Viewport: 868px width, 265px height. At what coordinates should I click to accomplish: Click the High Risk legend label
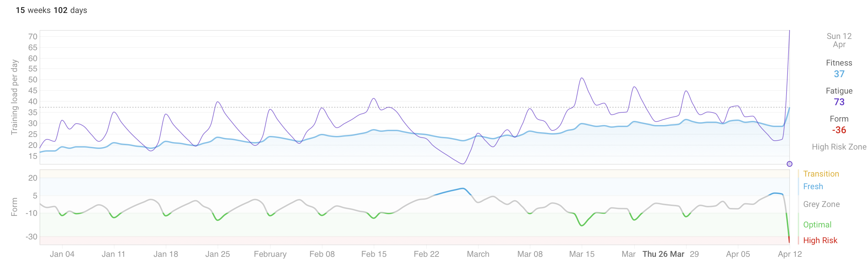click(820, 240)
